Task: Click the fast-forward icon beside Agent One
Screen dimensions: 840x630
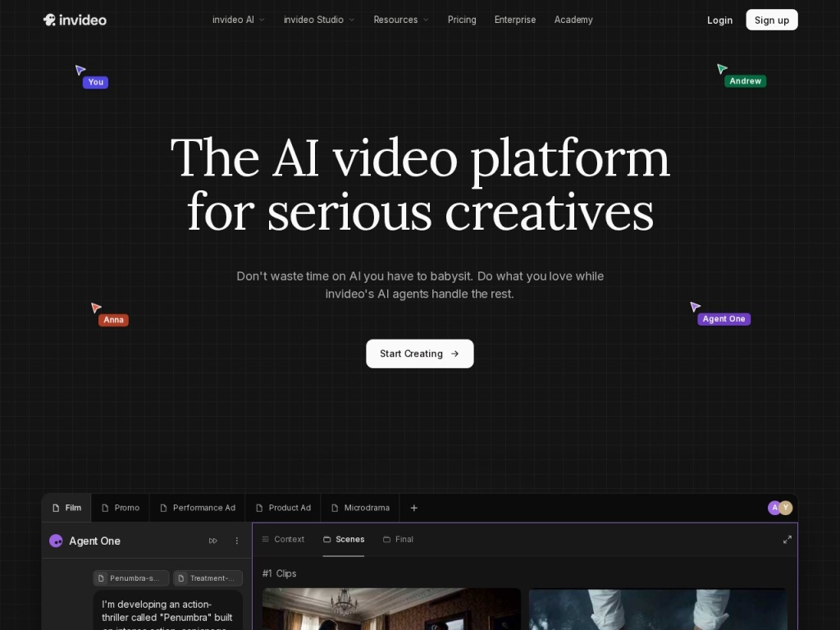Action: coord(213,541)
